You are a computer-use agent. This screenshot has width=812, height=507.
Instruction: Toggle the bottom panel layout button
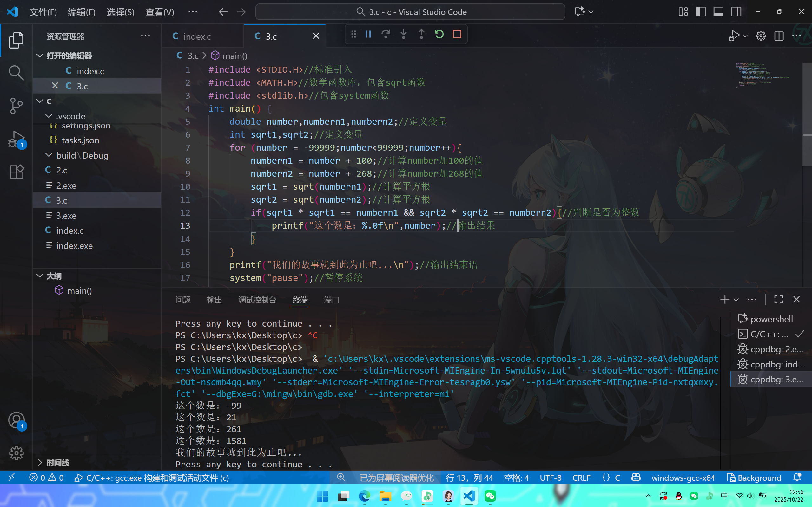[718, 12]
